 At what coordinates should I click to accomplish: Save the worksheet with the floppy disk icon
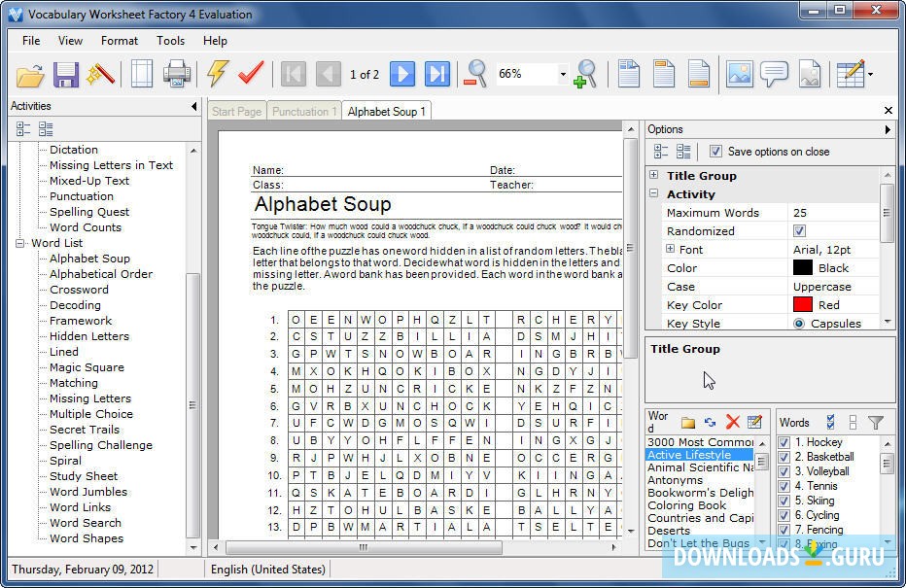(66, 75)
